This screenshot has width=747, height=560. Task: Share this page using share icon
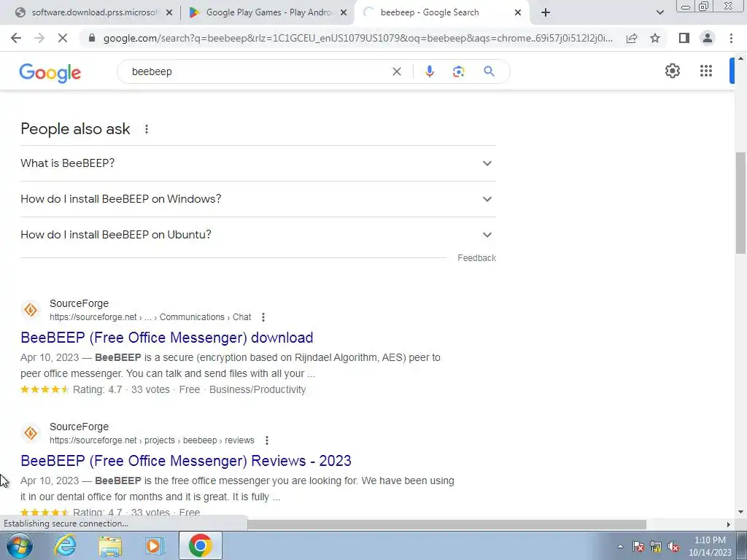point(632,38)
